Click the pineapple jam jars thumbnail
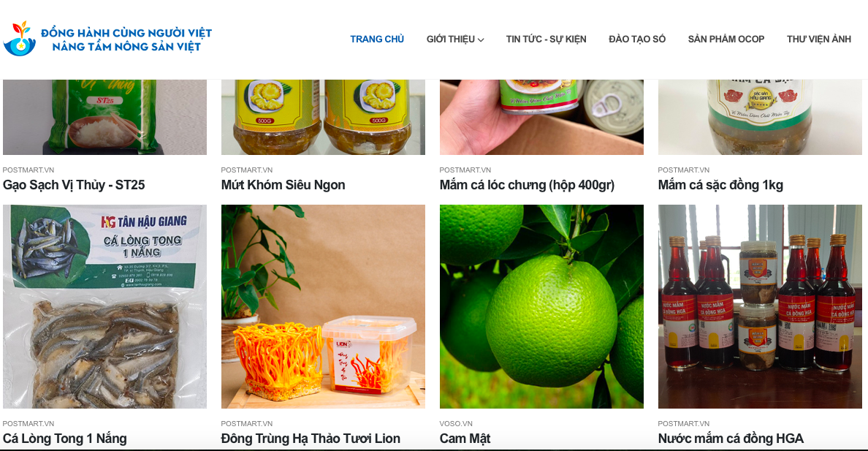Image resolution: width=868 pixels, height=451 pixels. [x=323, y=117]
